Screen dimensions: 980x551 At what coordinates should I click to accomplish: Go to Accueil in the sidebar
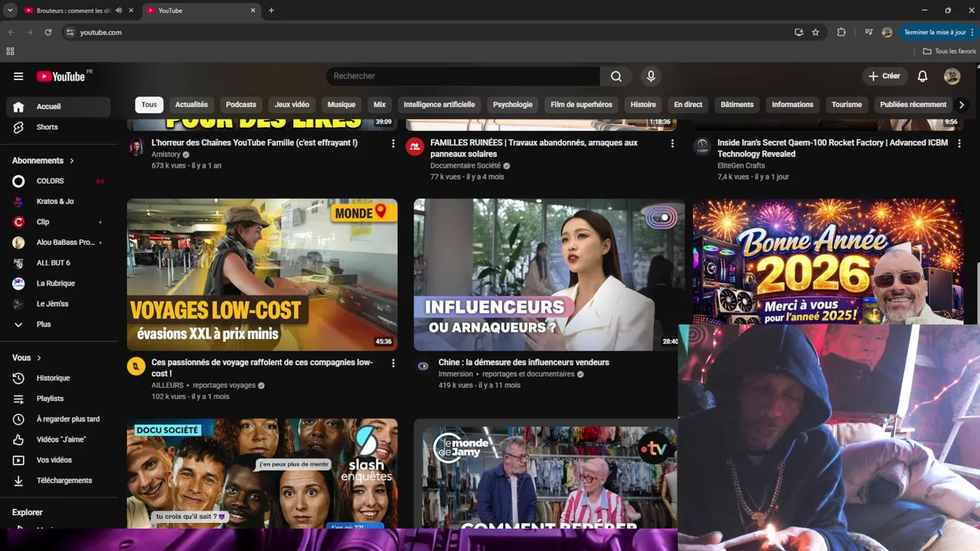[58, 106]
